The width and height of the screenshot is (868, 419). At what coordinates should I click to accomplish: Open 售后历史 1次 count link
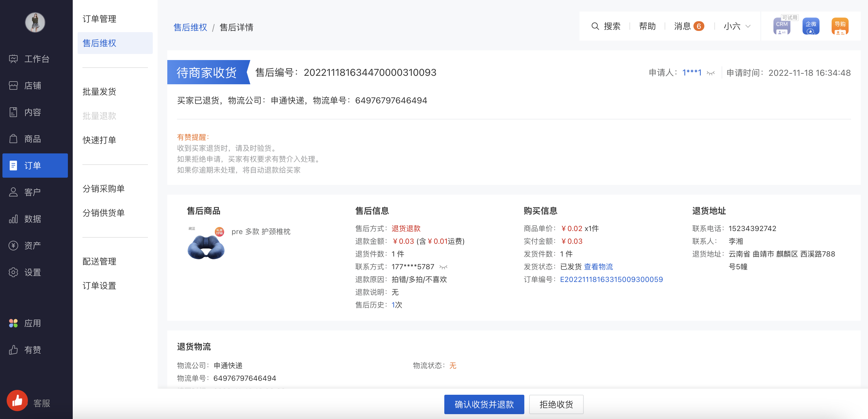(x=397, y=305)
